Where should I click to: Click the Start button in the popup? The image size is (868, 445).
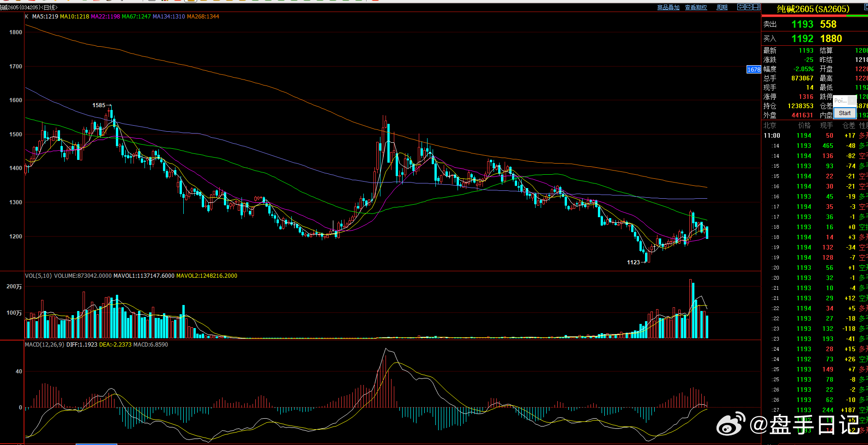(845, 113)
